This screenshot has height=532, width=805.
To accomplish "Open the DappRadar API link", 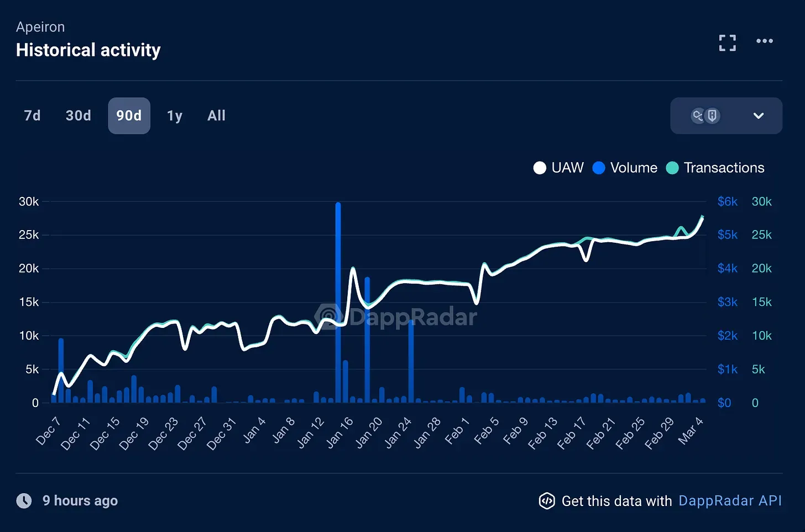I will click(730, 500).
